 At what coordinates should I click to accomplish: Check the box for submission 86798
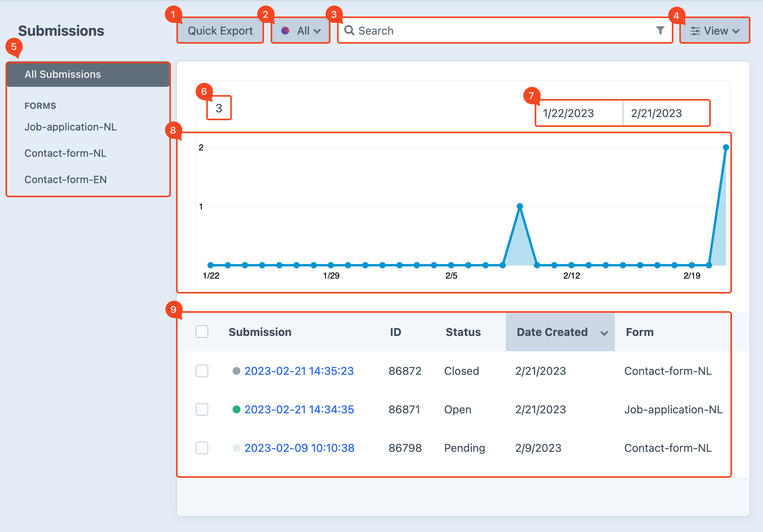pyautogui.click(x=202, y=448)
